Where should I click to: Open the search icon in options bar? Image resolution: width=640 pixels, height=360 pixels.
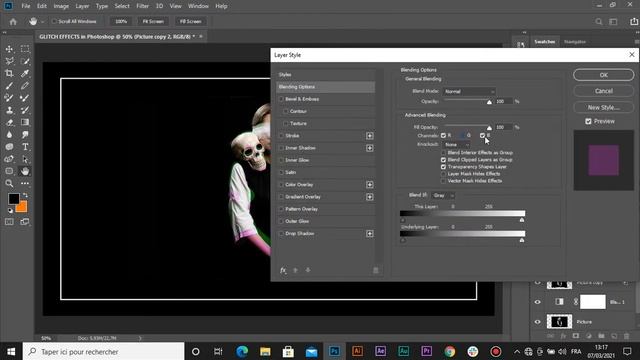click(x=598, y=22)
